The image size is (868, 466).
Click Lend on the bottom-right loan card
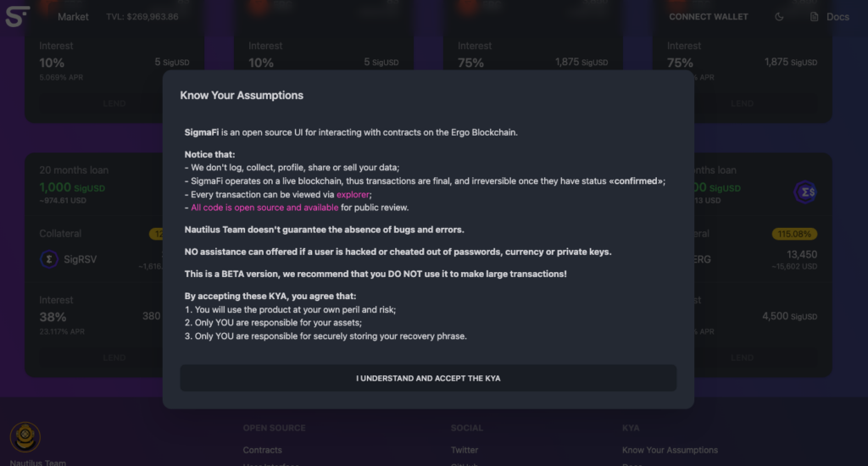tap(742, 358)
